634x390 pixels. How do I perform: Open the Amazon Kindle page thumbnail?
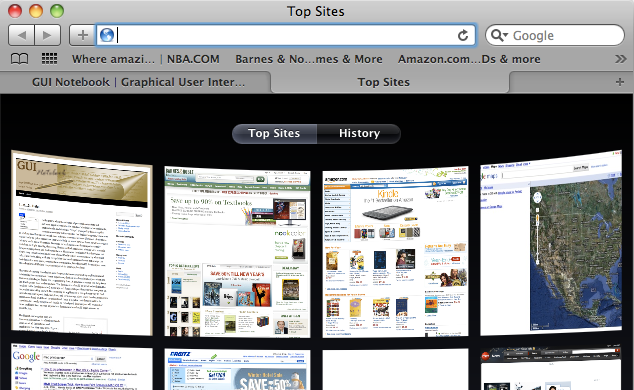coord(395,252)
